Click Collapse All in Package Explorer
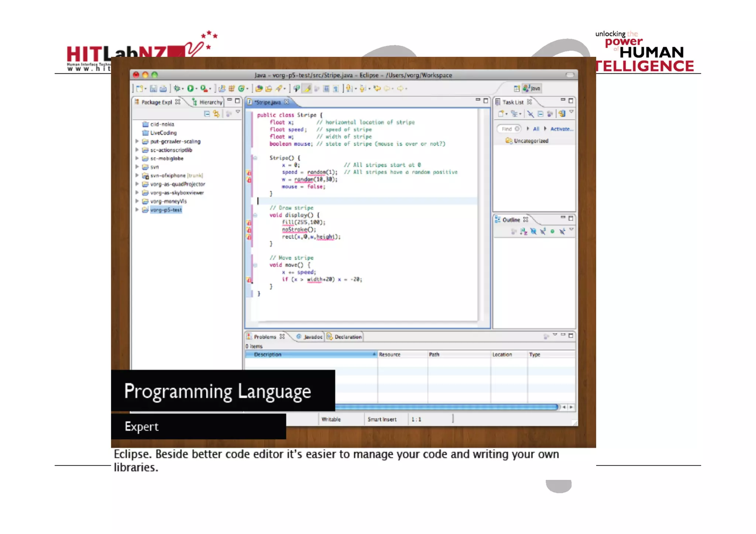756x534 pixels. point(207,114)
